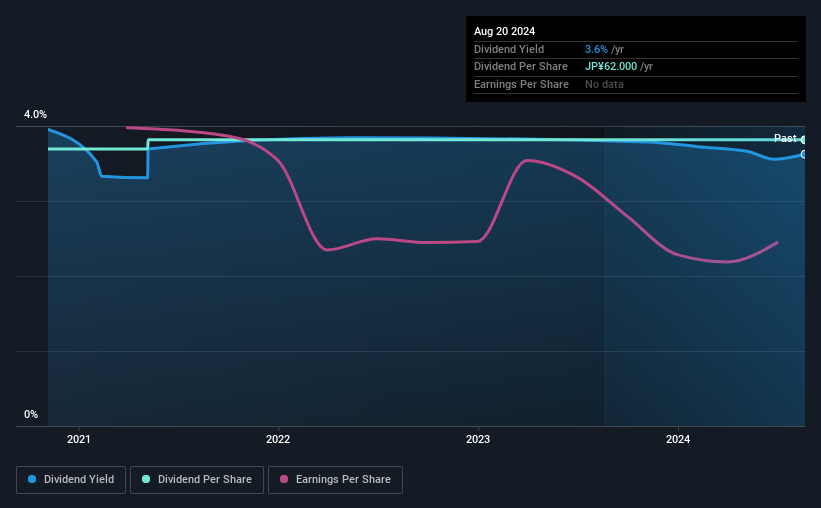This screenshot has width=821, height=508.
Task: Click the 2023 x-axis label
Action: point(478,439)
